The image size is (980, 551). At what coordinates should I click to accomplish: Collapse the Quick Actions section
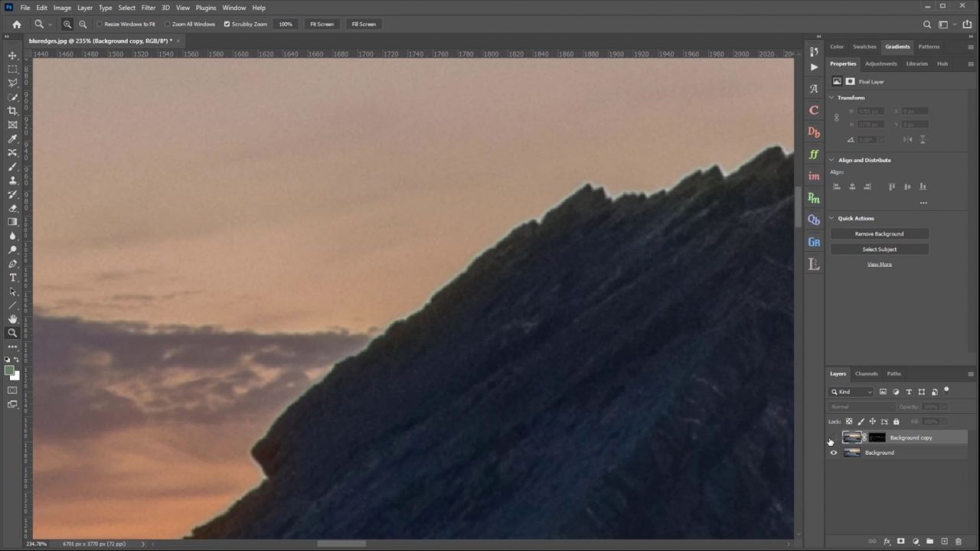pos(831,218)
